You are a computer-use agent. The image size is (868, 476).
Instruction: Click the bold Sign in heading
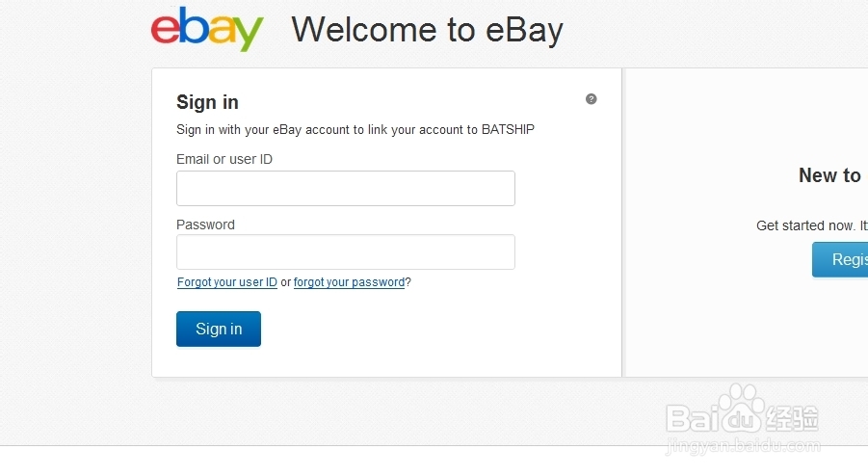point(207,102)
